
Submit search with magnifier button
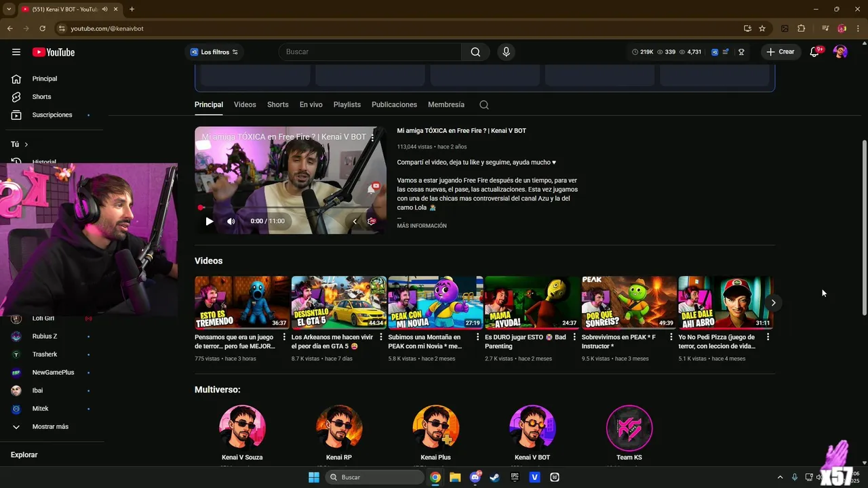pos(475,52)
